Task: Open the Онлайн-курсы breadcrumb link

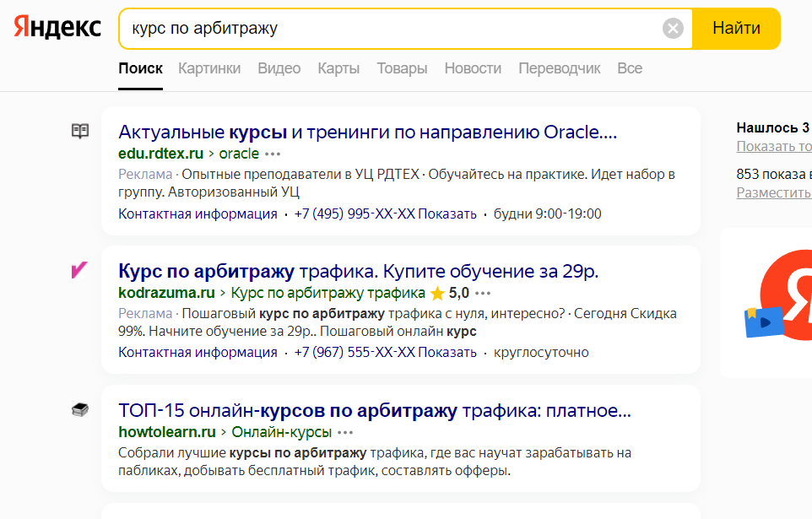Action: [282, 432]
